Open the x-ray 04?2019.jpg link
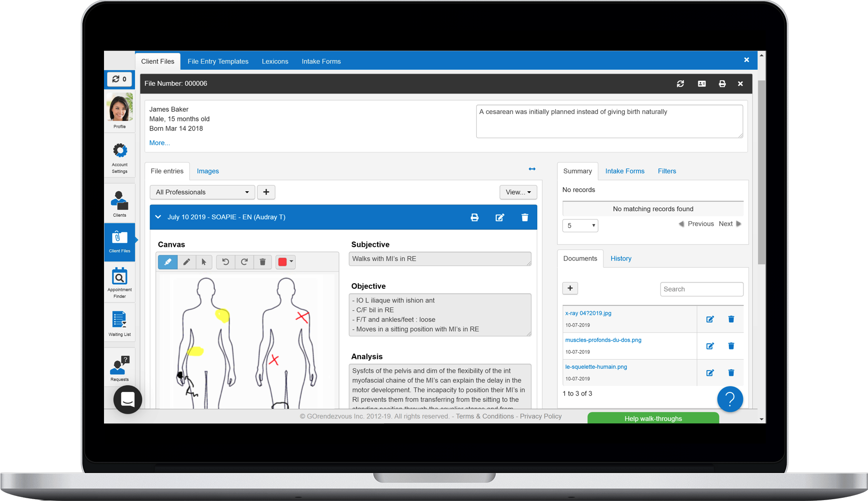The width and height of the screenshot is (868, 501). click(588, 313)
